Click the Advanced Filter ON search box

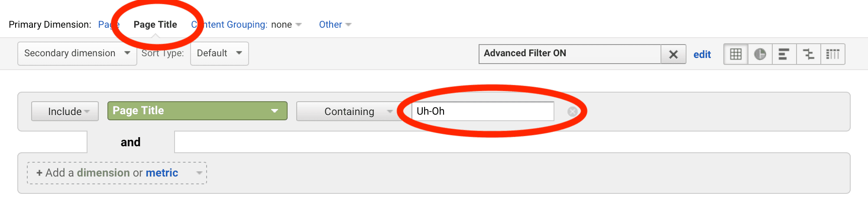click(570, 54)
